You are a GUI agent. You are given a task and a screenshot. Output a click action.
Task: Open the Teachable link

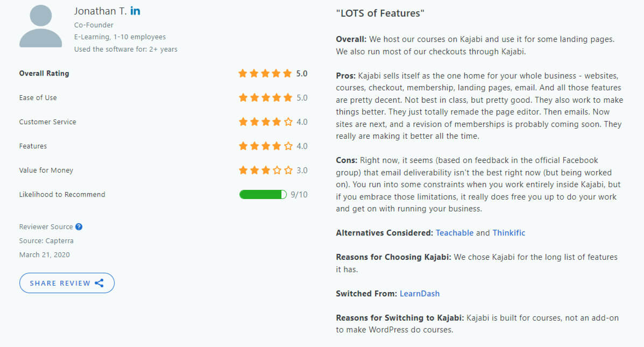tap(455, 232)
